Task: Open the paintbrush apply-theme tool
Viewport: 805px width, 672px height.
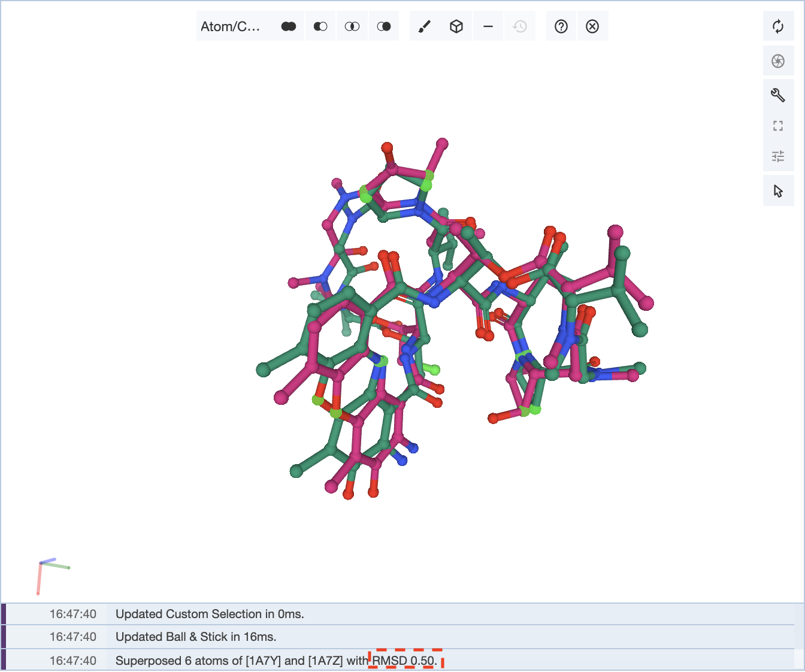Action: point(425,26)
